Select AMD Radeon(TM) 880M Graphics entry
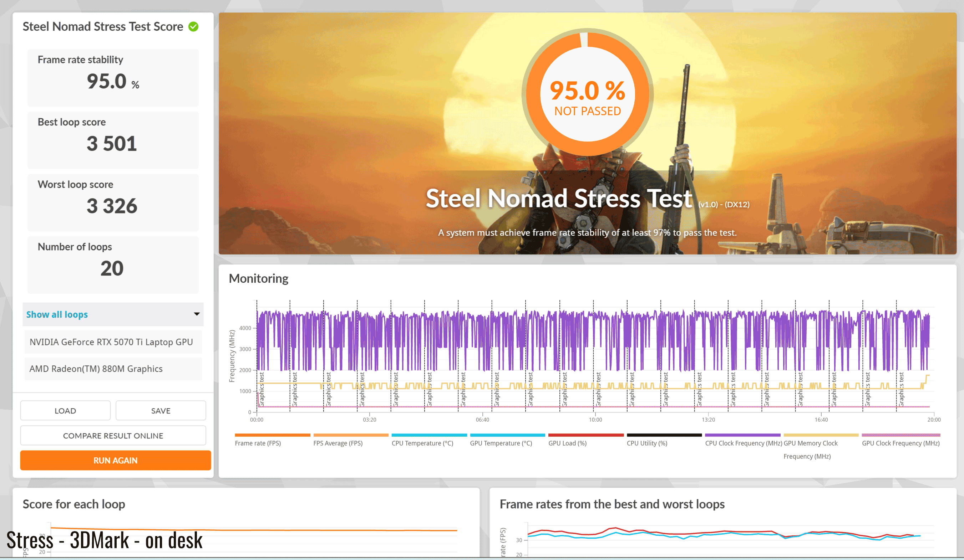Screen dimensions: 964x560 point(113,369)
